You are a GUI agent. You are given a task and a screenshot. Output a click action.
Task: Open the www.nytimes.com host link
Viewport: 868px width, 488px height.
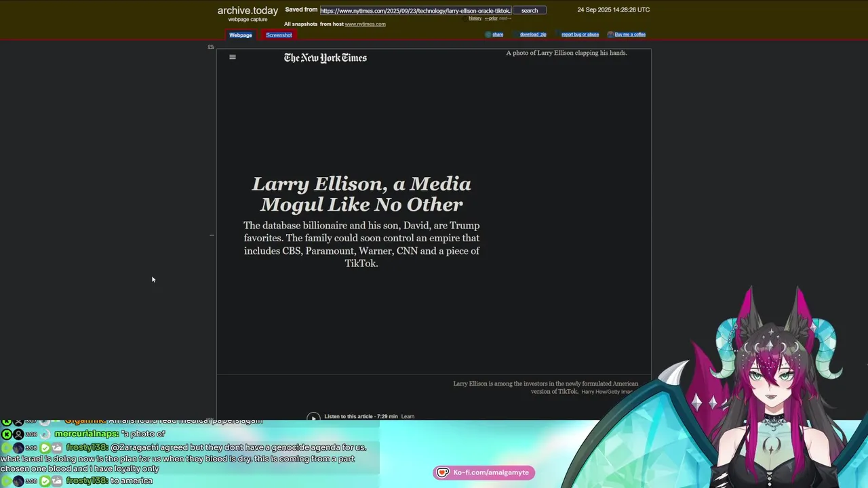pos(365,24)
